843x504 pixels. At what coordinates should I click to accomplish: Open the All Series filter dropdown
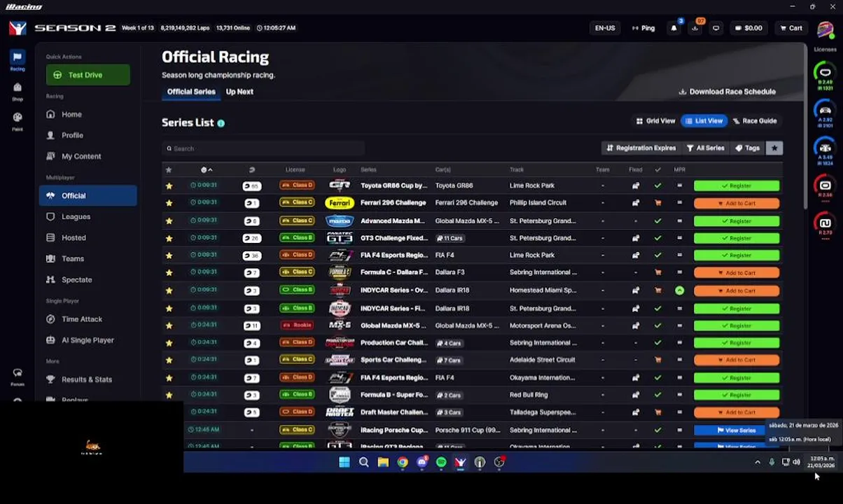click(706, 148)
